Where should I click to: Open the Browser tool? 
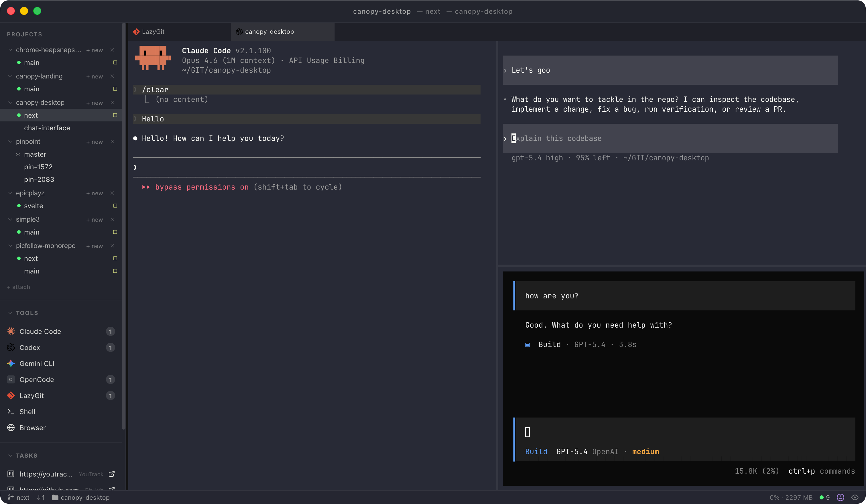point(32,428)
